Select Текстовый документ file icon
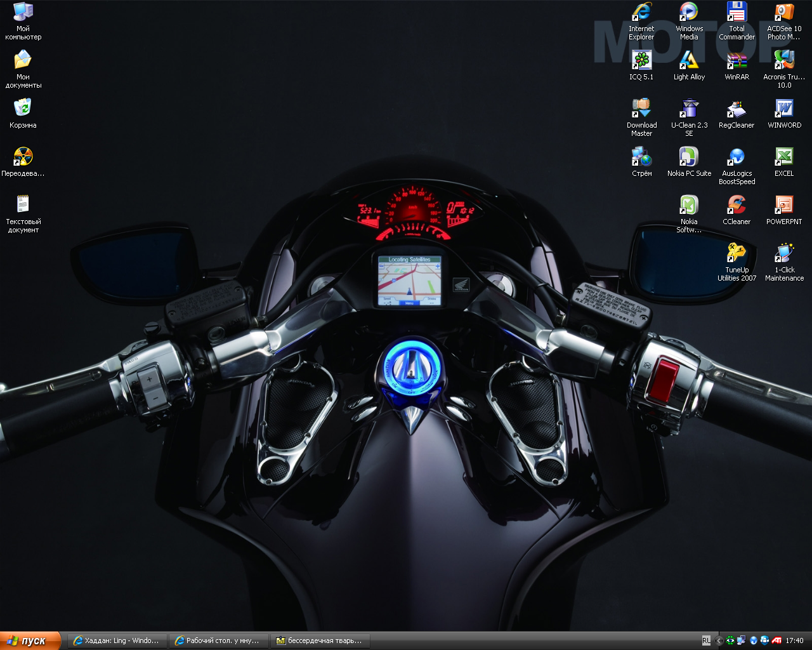The width and height of the screenshot is (812, 650). tap(23, 205)
